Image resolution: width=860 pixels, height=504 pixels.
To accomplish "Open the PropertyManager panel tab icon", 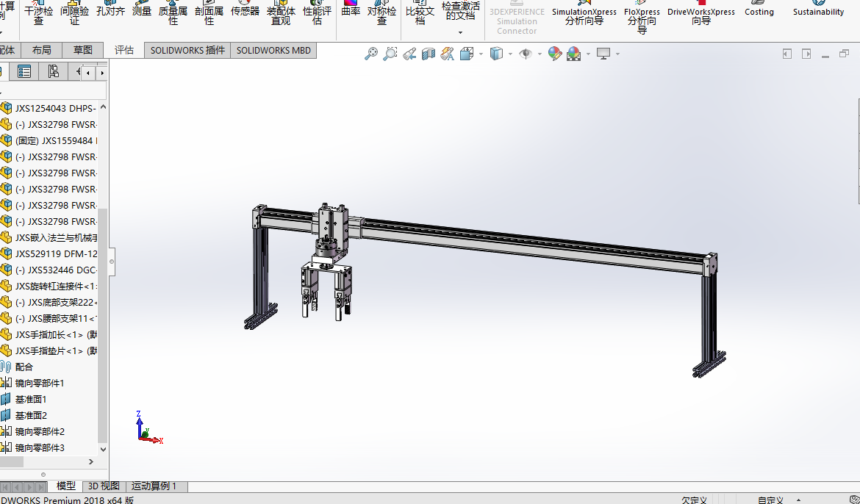I will click(x=24, y=71).
